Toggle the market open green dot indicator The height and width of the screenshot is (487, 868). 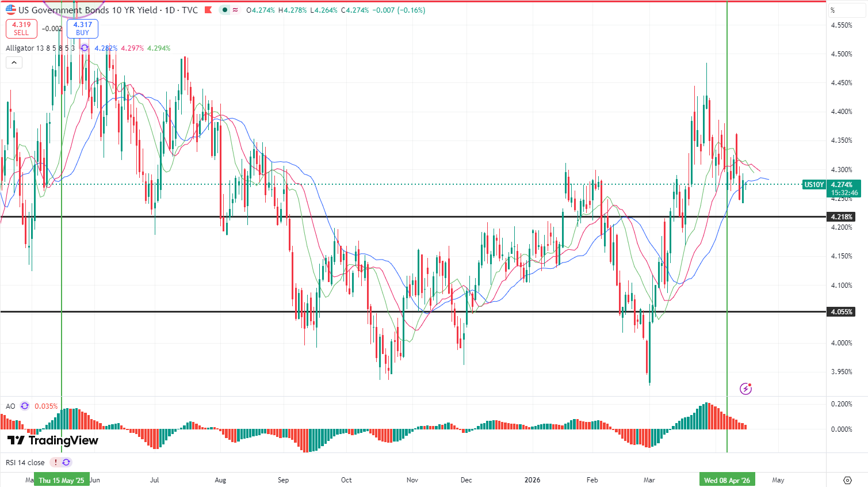point(224,10)
